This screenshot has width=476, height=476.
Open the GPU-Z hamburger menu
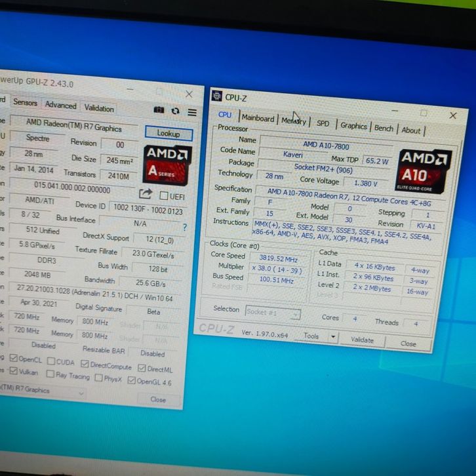coord(191,111)
